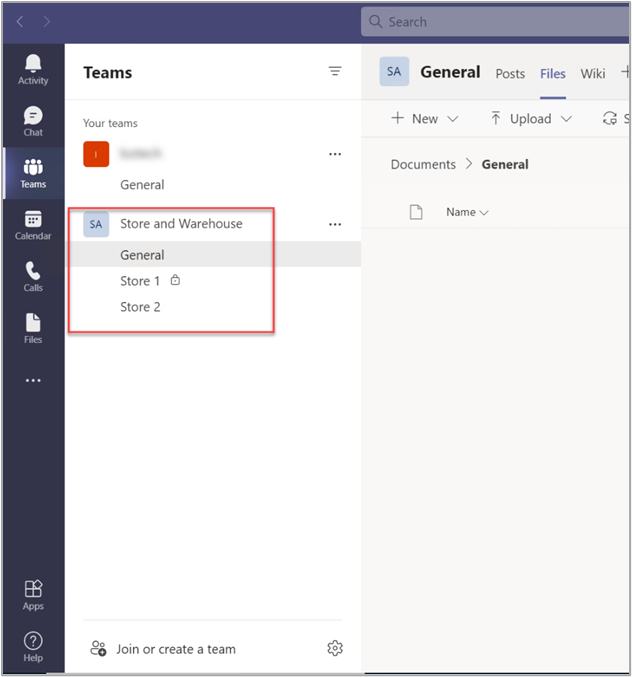632x677 pixels.
Task: Go forward with the right arrow
Action: coord(47,21)
